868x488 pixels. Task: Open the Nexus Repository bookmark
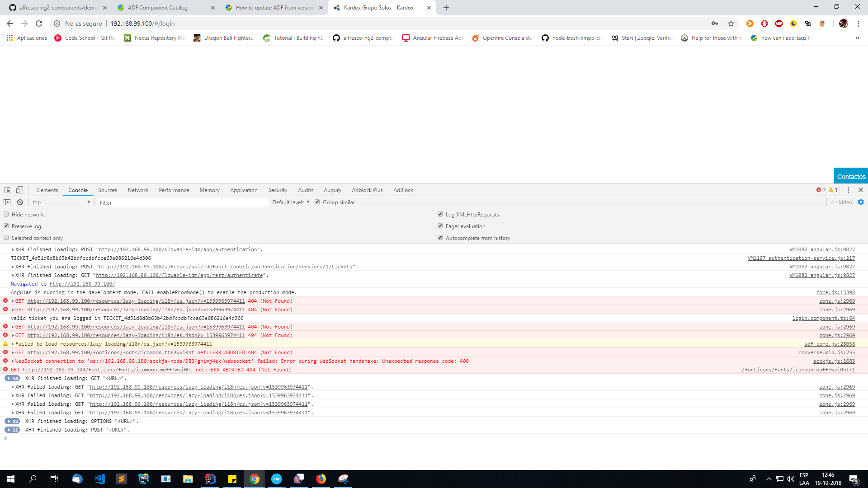pyautogui.click(x=155, y=38)
